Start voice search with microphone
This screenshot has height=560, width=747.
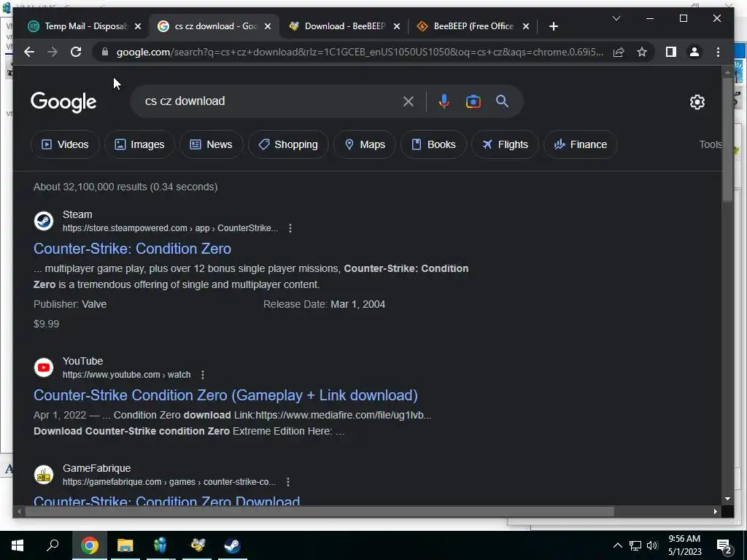444,101
